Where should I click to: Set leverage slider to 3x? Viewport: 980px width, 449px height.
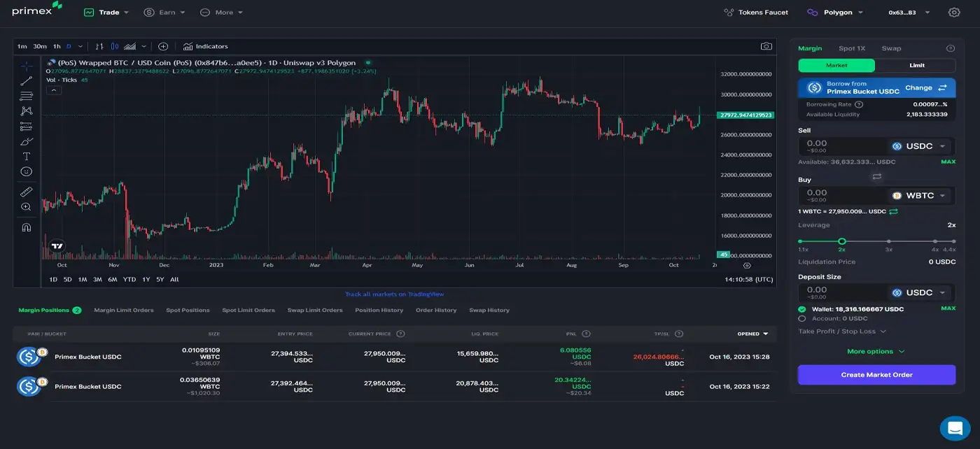[x=888, y=241]
